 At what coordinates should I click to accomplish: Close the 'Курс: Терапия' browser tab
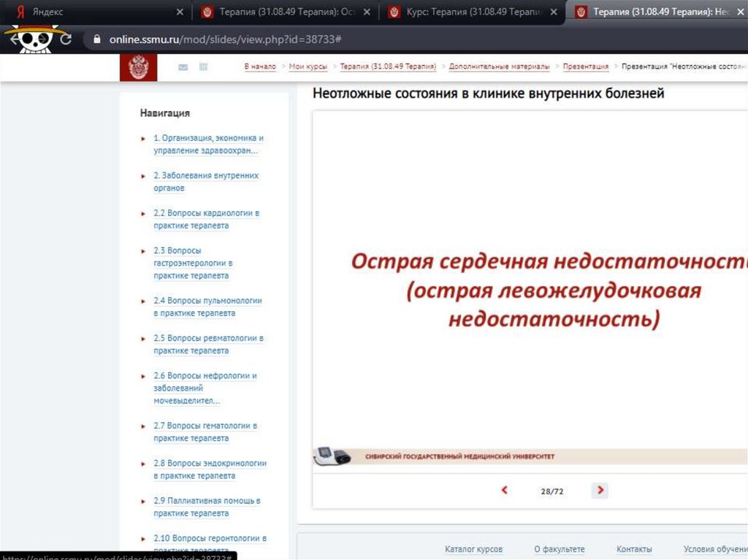554,12
